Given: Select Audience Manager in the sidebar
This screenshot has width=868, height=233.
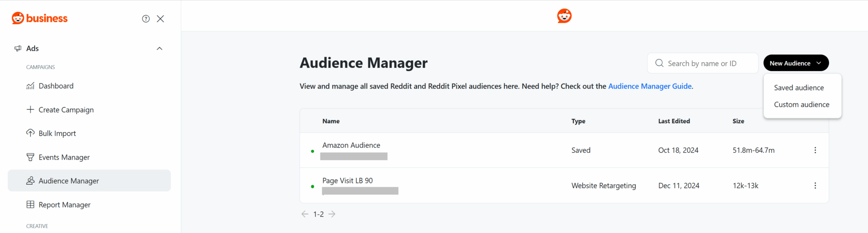Looking at the screenshot, I should coord(89,181).
